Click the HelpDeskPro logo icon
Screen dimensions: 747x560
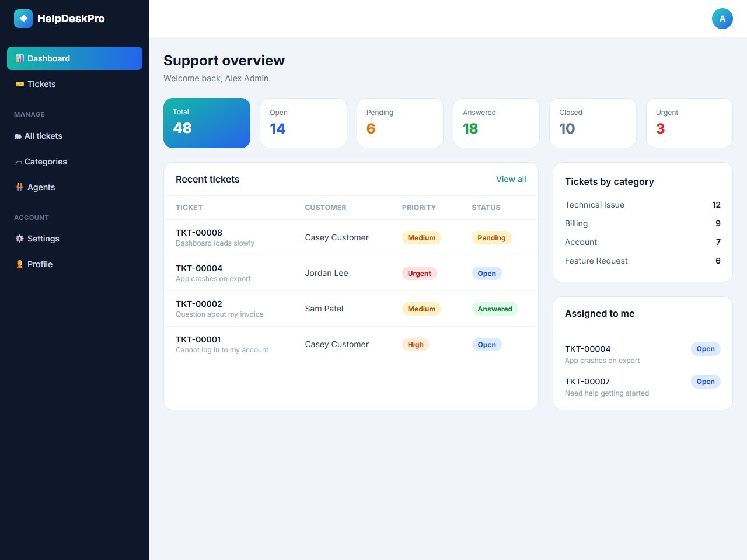[23, 19]
